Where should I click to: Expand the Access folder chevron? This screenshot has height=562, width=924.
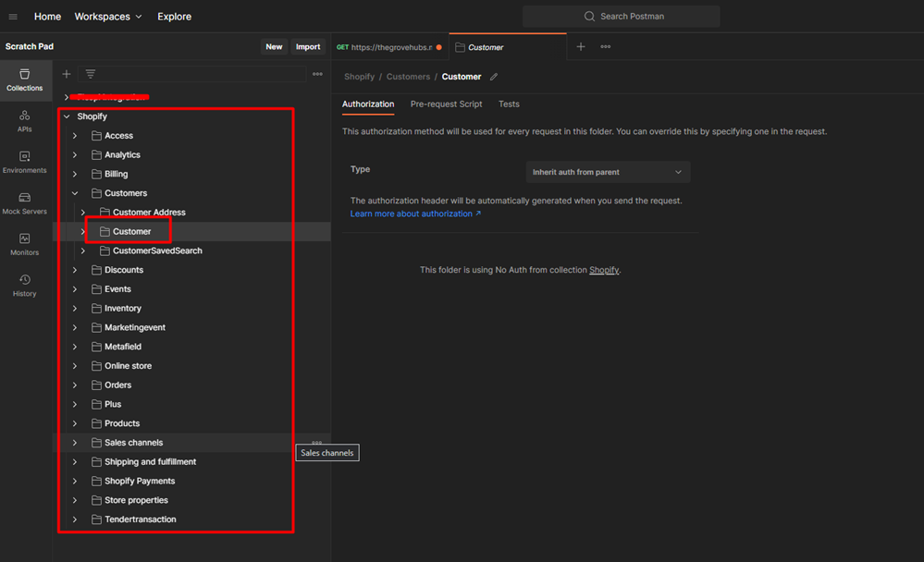point(75,136)
